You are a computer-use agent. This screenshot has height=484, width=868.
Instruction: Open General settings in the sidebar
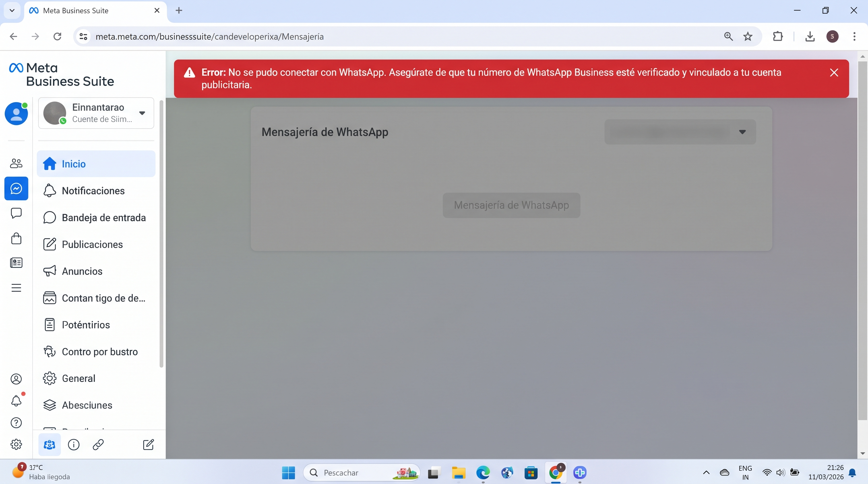coord(96,378)
